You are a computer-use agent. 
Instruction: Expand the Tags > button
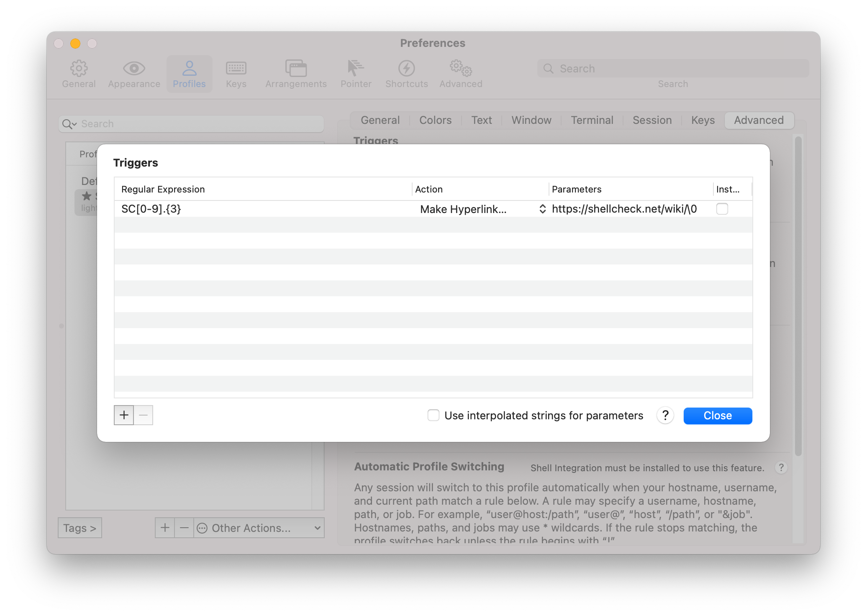point(80,528)
